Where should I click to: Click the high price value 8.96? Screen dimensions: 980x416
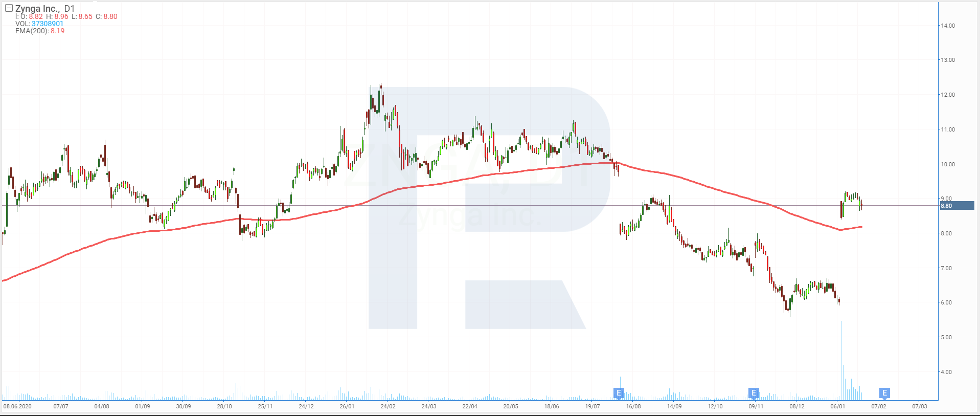pyautogui.click(x=61, y=16)
